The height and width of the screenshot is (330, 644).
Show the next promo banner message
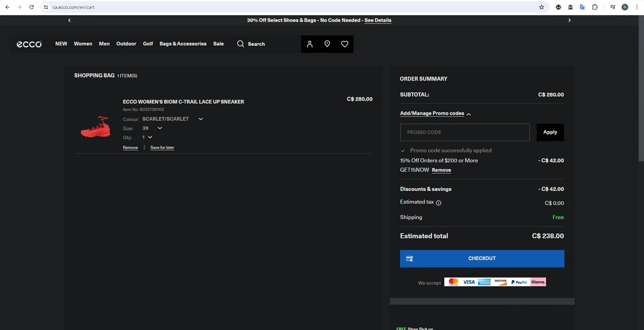coord(569,20)
